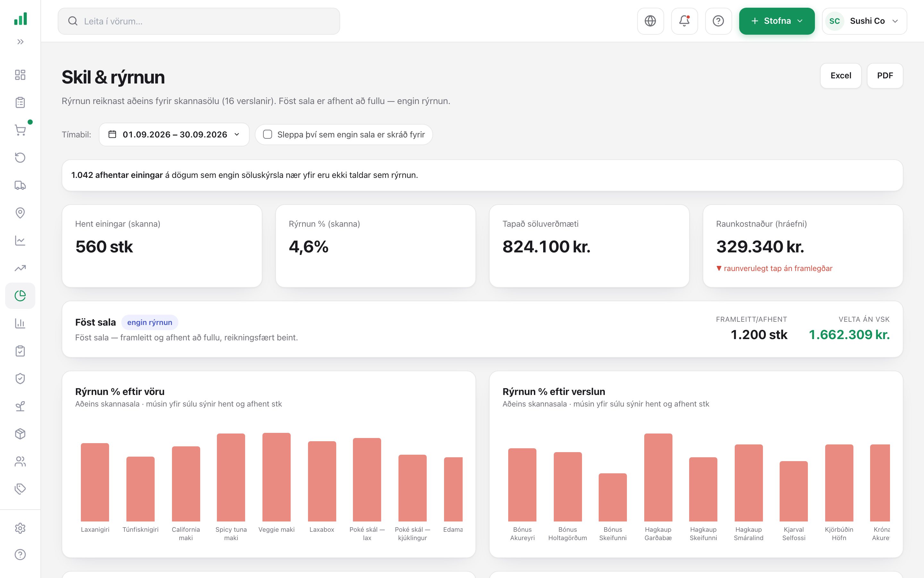Open the clipboard checkmark icon in sidebar
Viewport: 924px width, 578px height.
[x=20, y=351]
